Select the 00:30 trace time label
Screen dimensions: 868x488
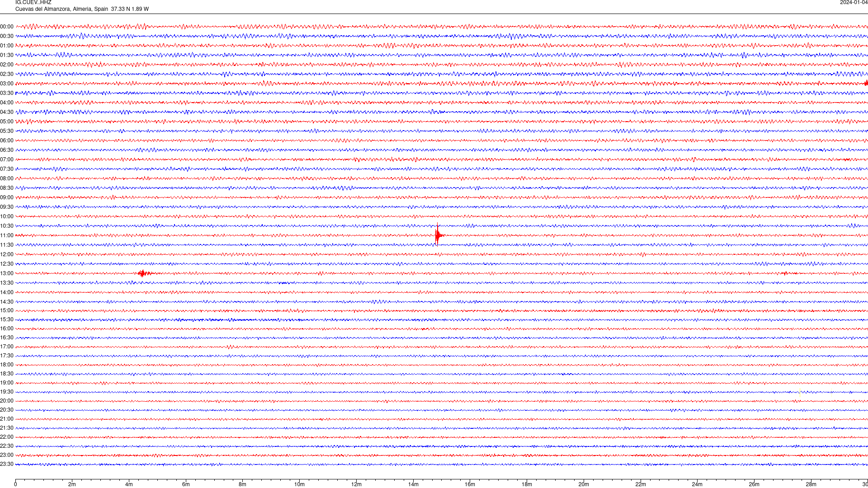pyautogui.click(x=7, y=36)
